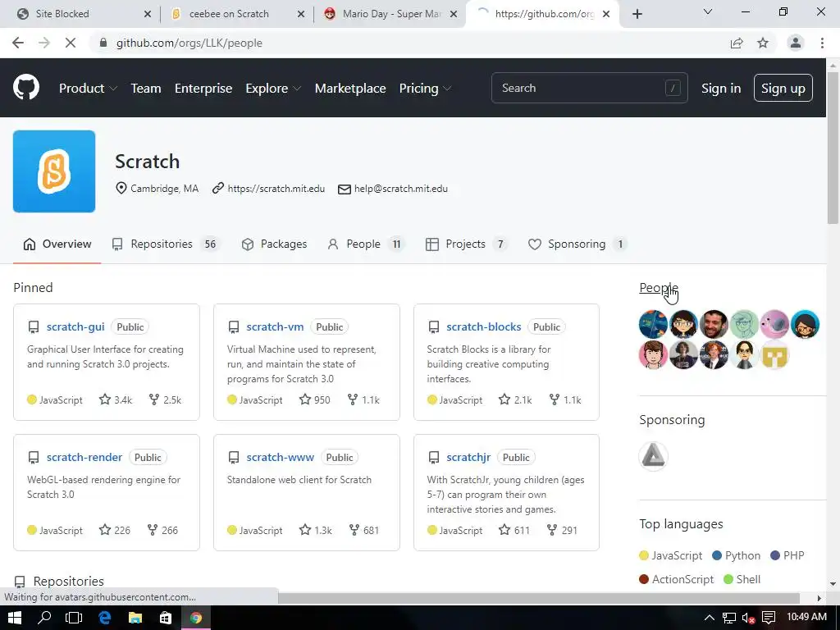Filter by PHP in Top languages

coord(787,555)
